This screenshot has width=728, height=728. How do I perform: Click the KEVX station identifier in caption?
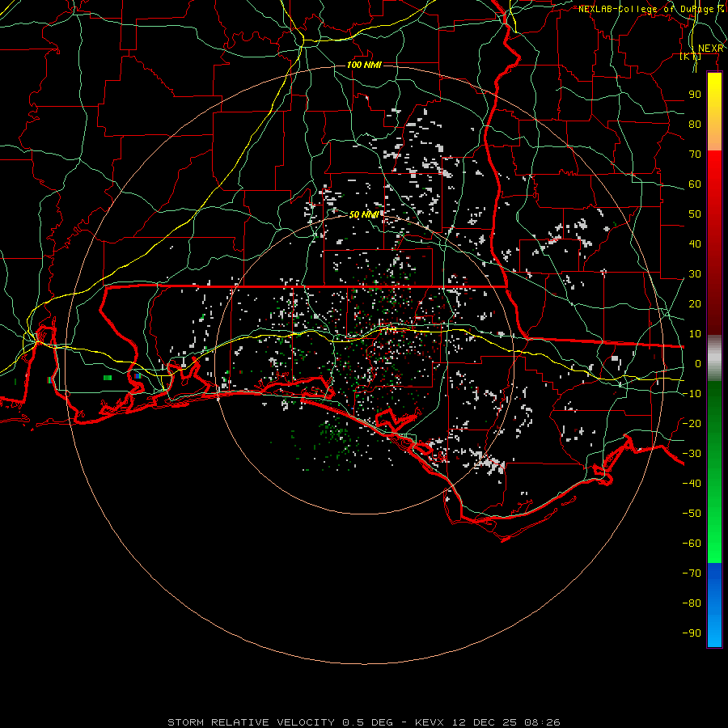430,722
